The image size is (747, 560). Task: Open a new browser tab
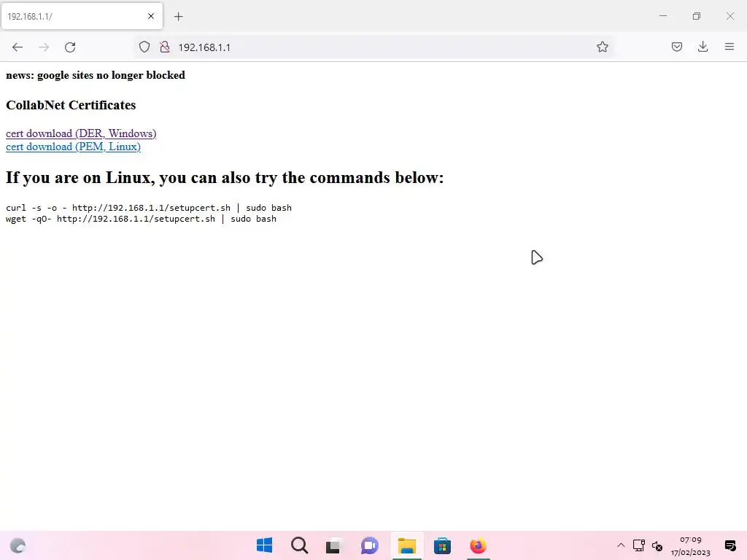(178, 17)
